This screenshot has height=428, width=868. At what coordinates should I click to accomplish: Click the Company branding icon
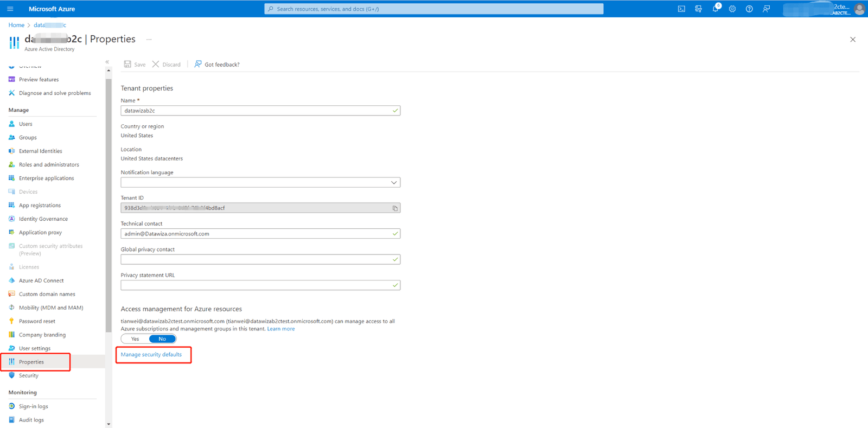(x=12, y=335)
